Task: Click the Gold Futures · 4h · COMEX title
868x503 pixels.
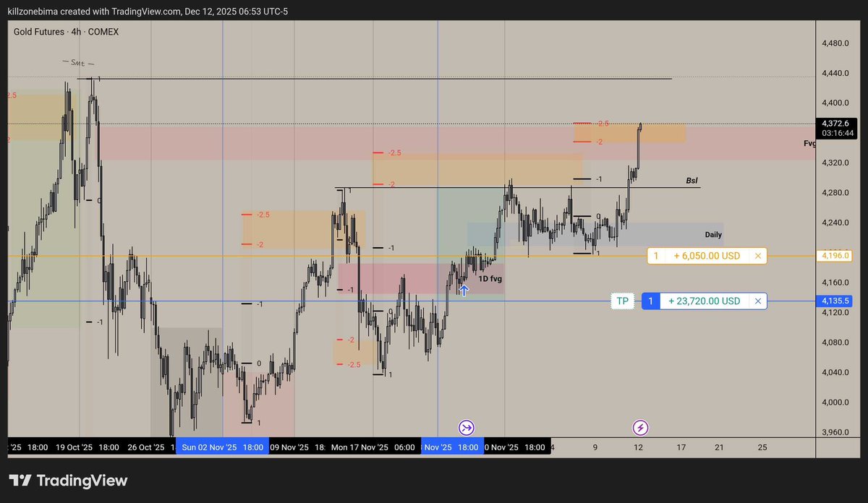Action: [x=66, y=32]
